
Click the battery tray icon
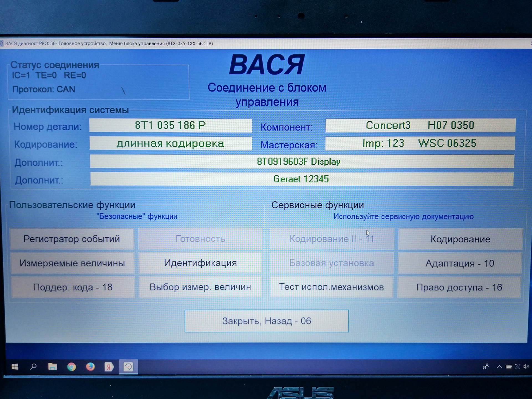point(508,367)
